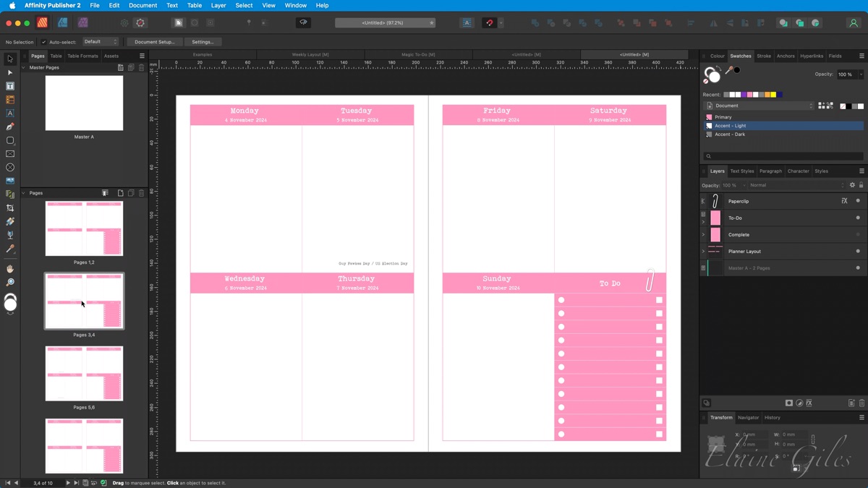Screen dimensions: 868x488
Task: Show the Complete layer
Action: (858, 234)
